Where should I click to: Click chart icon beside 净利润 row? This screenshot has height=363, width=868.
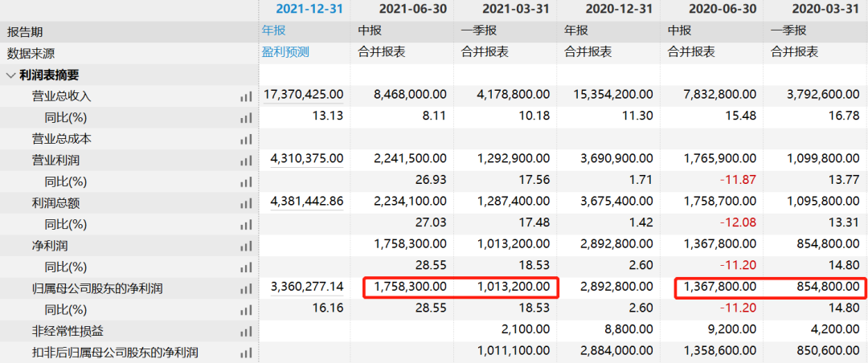coord(245,246)
